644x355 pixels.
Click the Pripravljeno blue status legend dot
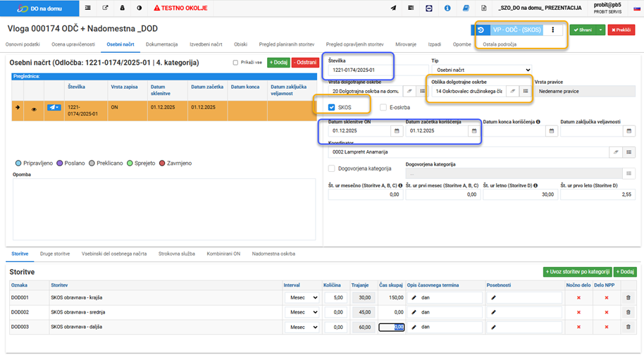point(18,163)
